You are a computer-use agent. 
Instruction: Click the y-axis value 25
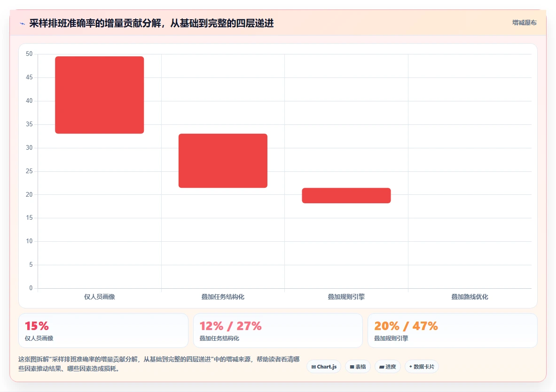click(29, 171)
